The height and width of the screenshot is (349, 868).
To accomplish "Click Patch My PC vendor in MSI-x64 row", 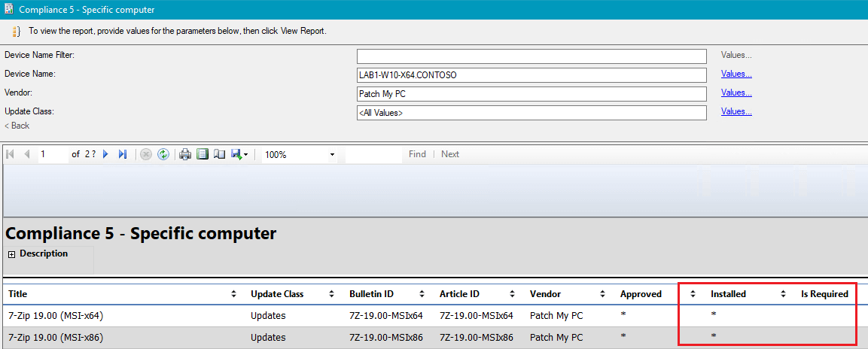I will pyautogui.click(x=556, y=316).
